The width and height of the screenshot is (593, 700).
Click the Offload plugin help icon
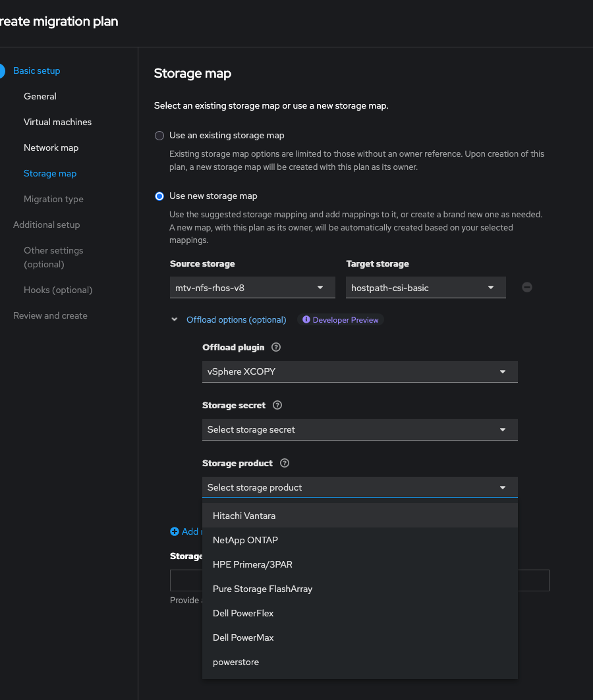[276, 347]
